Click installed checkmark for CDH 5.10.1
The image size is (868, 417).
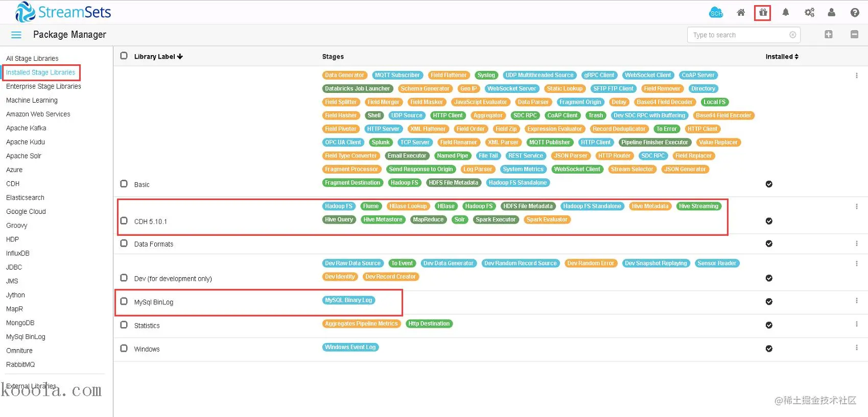(769, 221)
